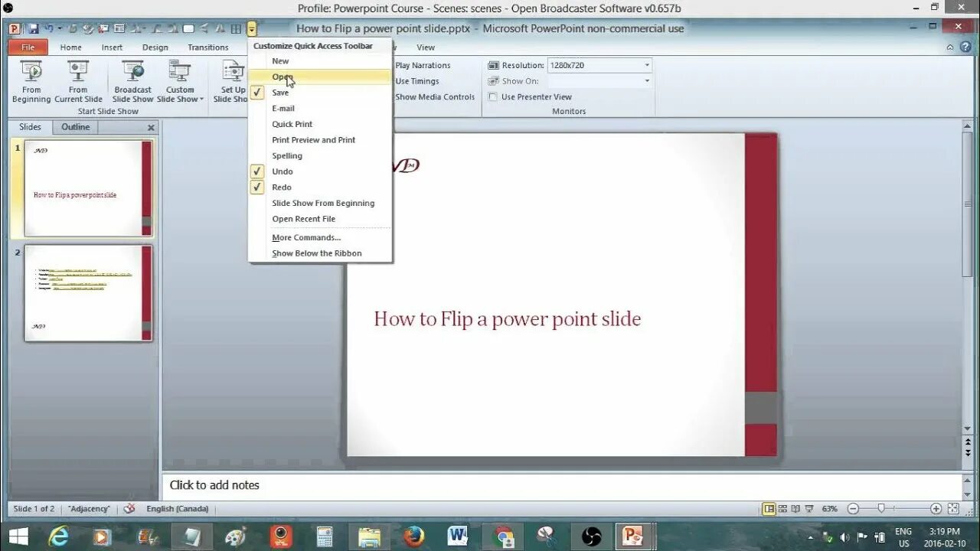This screenshot has width=980, height=551.
Task: Switch to the Transitions ribbon tab
Action: tap(208, 47)
